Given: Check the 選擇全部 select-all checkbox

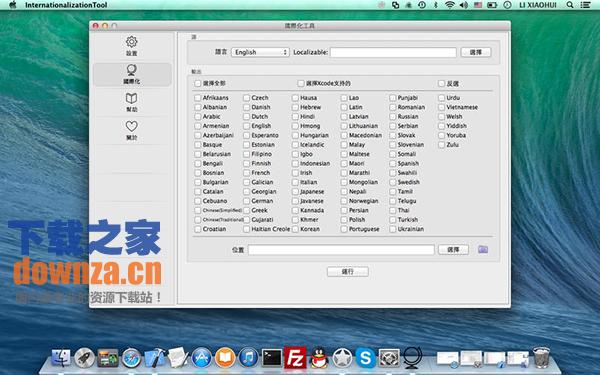Looking at the screenshot, I should 197,83.
